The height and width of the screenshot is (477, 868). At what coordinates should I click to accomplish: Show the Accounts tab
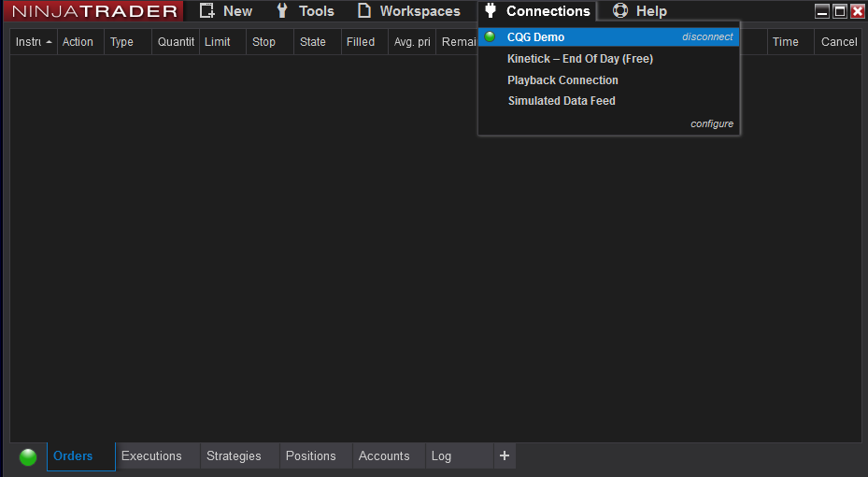[x=384, y=456]
